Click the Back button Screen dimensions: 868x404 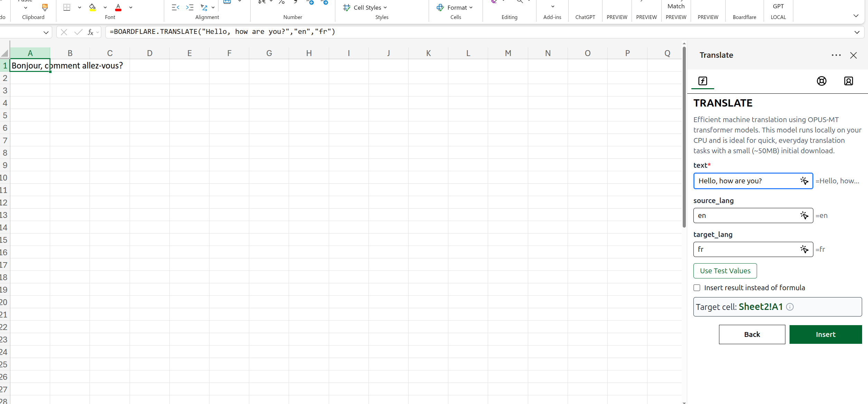[x=752, y=334]
